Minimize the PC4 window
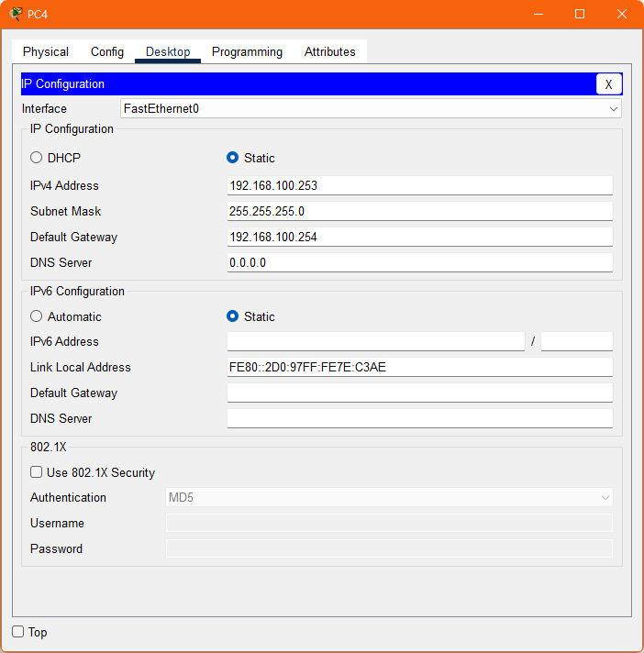The image size is (644, 653). point(539,14)
